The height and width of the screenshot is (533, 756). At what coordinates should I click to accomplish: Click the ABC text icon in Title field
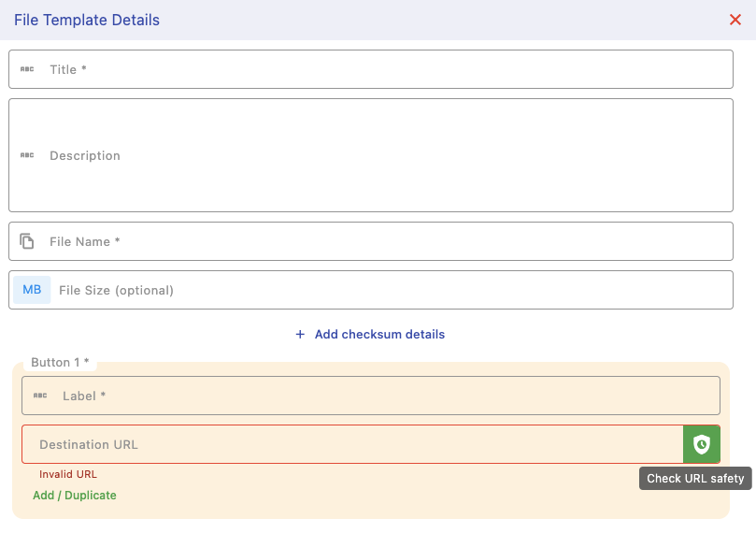click(27, 69)
